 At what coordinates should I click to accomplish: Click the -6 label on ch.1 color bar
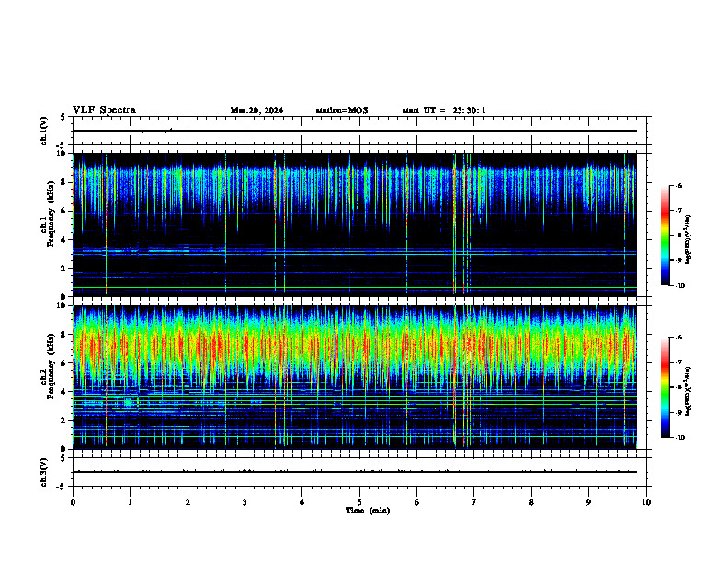[x=678, y=185]
